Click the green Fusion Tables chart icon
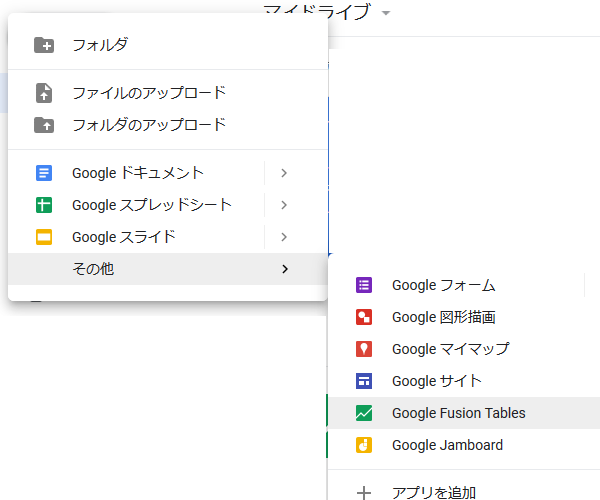This screenshot has width=600, height=500. click(x=364, y=413)
